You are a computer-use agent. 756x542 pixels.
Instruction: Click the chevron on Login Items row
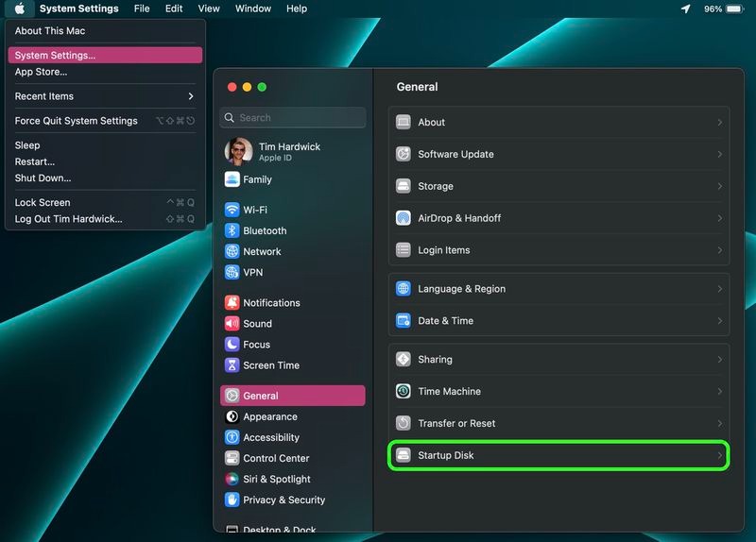point(719,250)
